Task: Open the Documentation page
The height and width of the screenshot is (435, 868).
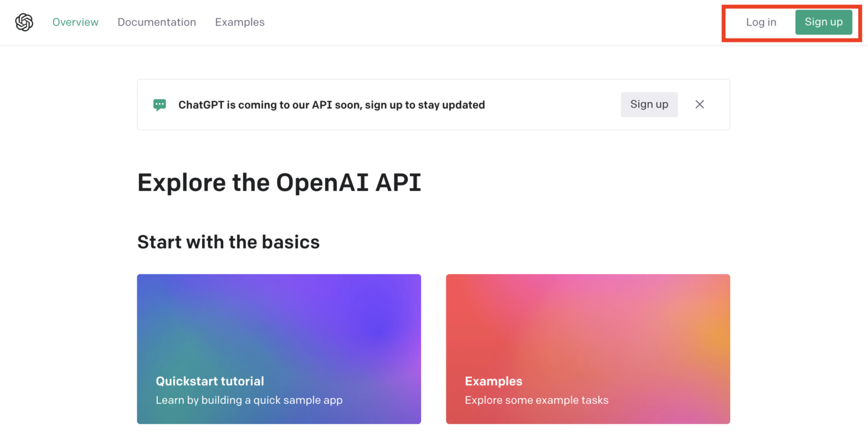Action: pos(157,22)
